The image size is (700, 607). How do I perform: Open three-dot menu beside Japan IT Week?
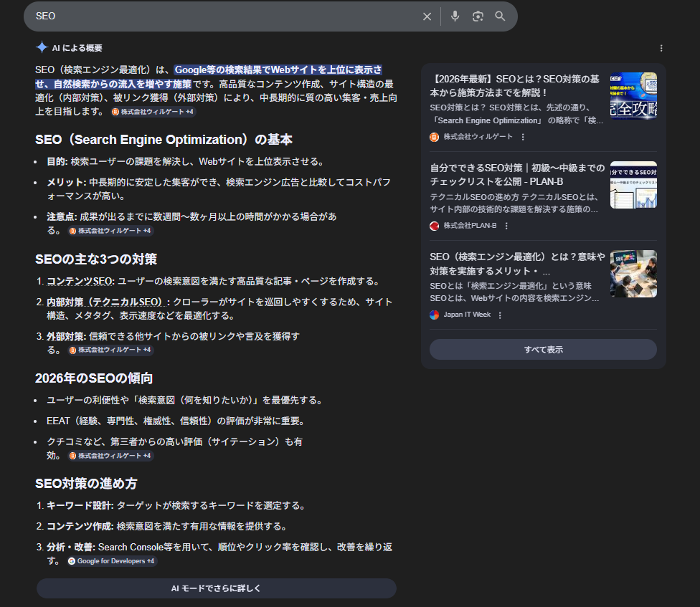(x=500, y=315)
